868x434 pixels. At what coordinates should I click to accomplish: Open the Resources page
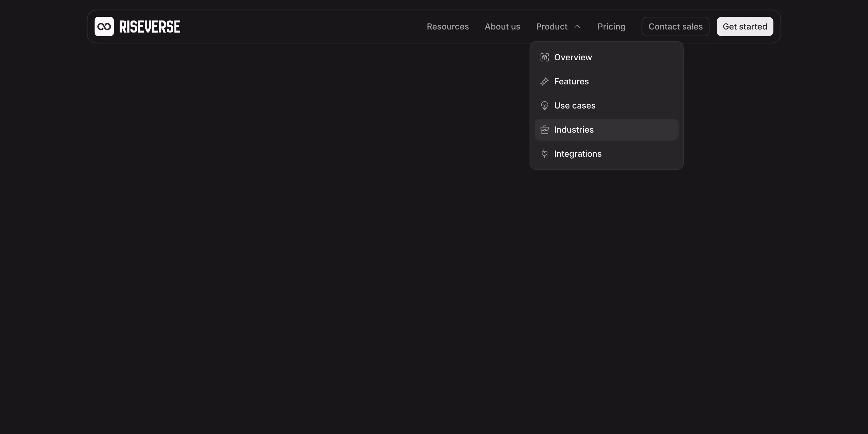click(448, 26)
